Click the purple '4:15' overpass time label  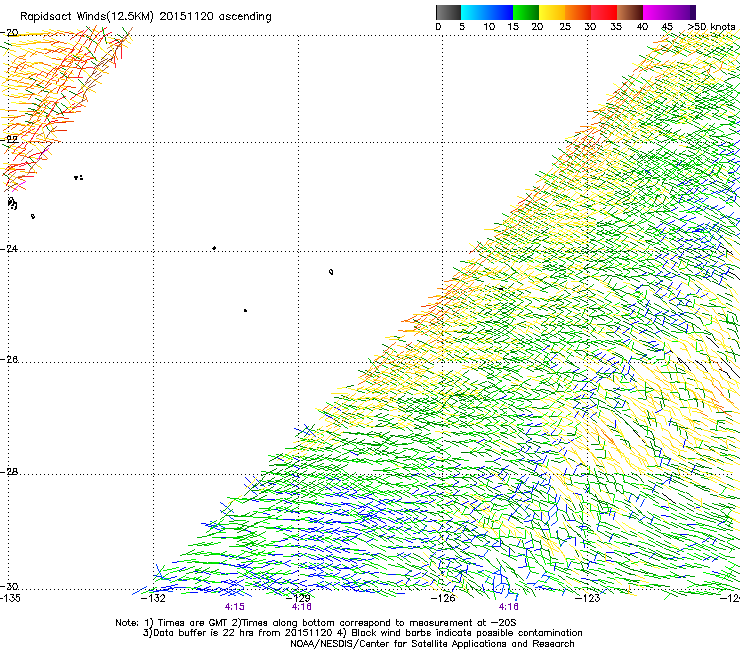point(235,607)
